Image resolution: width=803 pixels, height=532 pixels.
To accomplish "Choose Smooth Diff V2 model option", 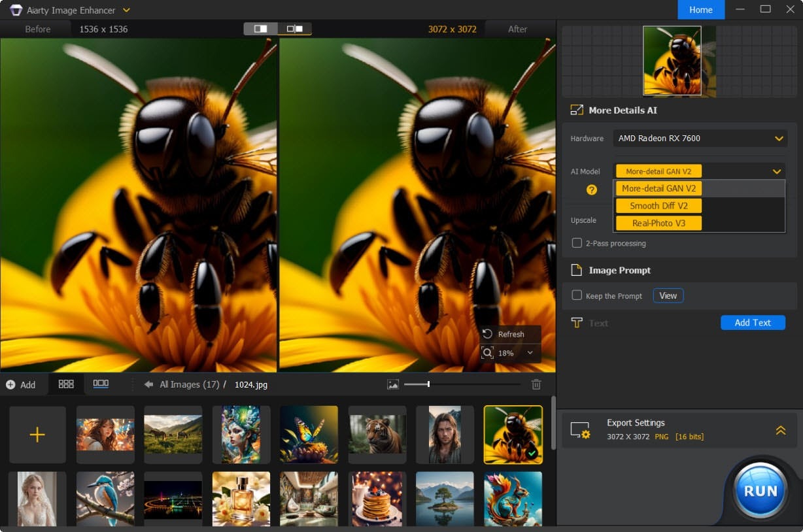I will click(658, 206).
